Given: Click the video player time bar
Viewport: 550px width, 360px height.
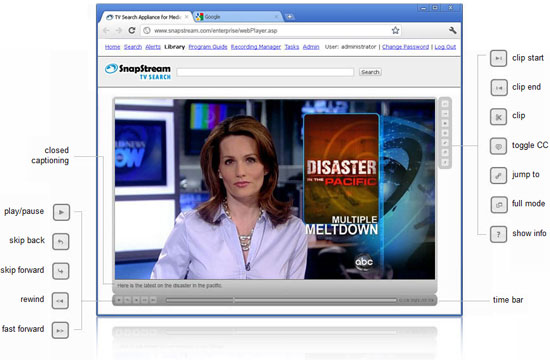Looking at the screenshot, I should pos(281,300).
